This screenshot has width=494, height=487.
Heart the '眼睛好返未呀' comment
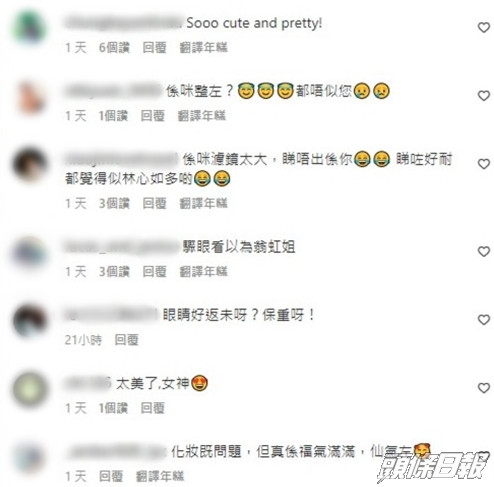483,320
